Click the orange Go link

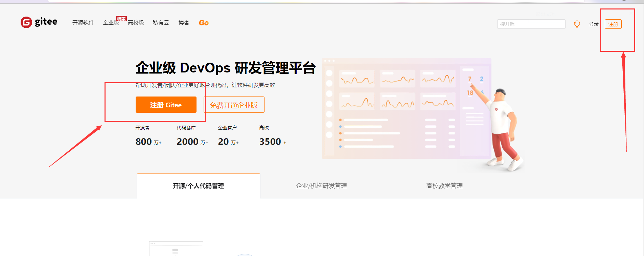(204, 23)
